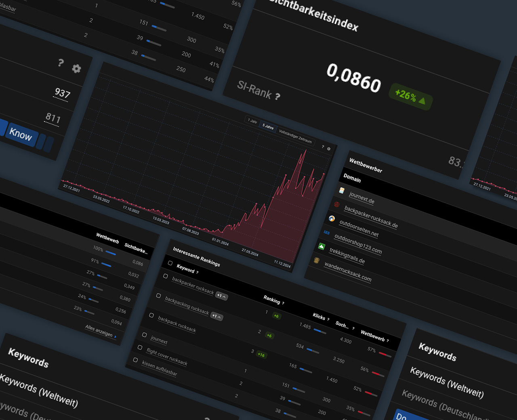This screenshot has height=420, width=517.
Task: Click the green up-arrow in the +26% badge
Action: click(422, 101)
